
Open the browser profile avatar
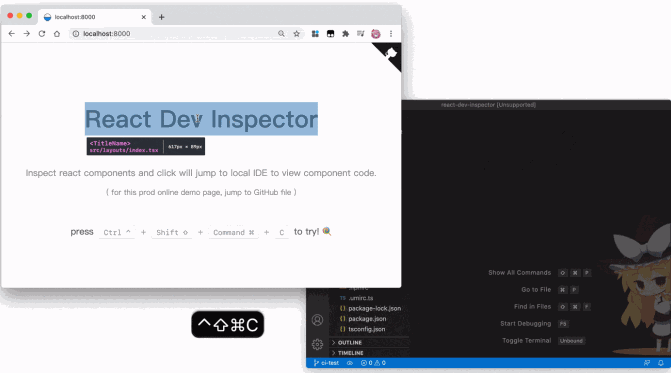click(x=376, y=34)
